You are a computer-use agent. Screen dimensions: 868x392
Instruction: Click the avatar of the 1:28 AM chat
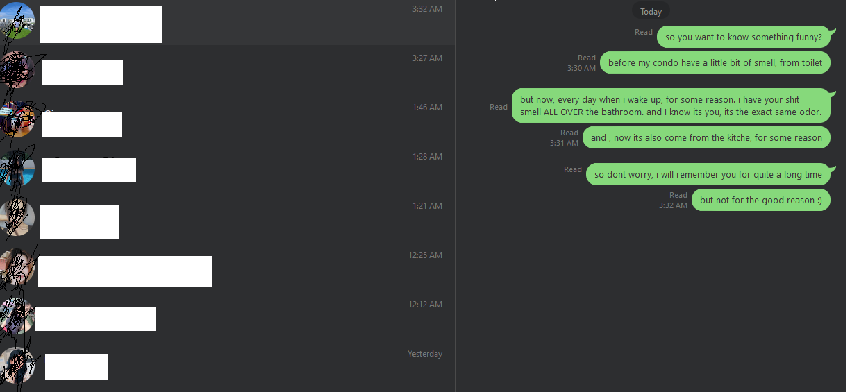point(17,169)
